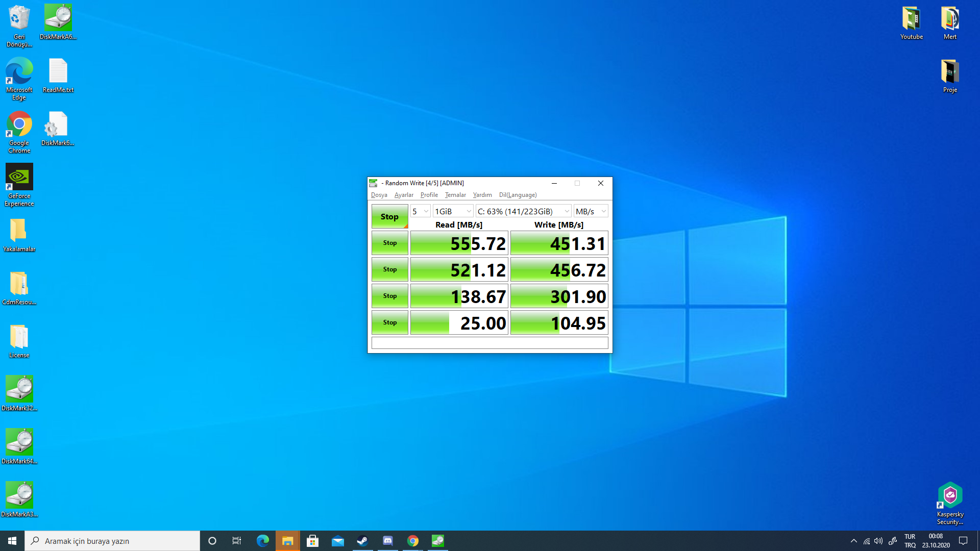Open the Profile menu
Viewport: 980px width, 551px height.
(x=429, y=195)
